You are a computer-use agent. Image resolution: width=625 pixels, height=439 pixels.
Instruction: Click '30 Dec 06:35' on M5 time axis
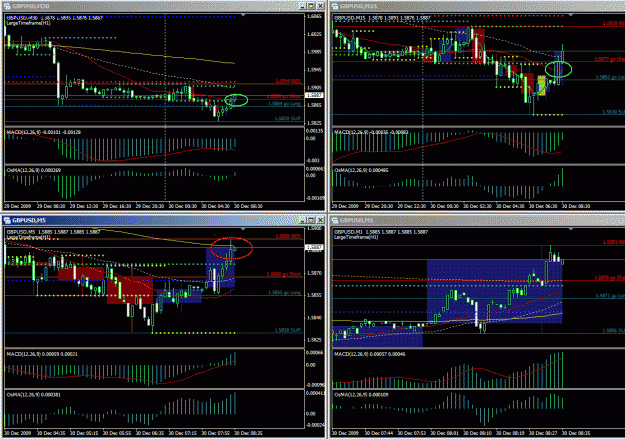point(150,433)
